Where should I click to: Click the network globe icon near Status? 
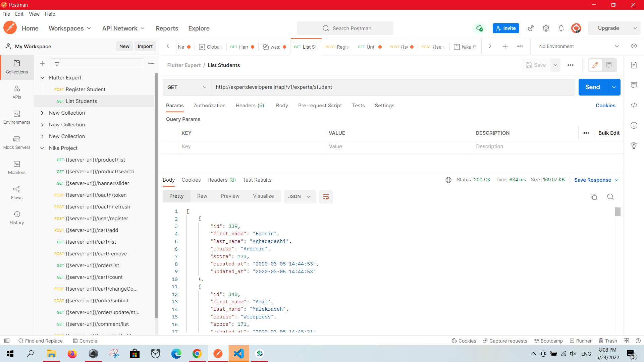pos(448,180)
